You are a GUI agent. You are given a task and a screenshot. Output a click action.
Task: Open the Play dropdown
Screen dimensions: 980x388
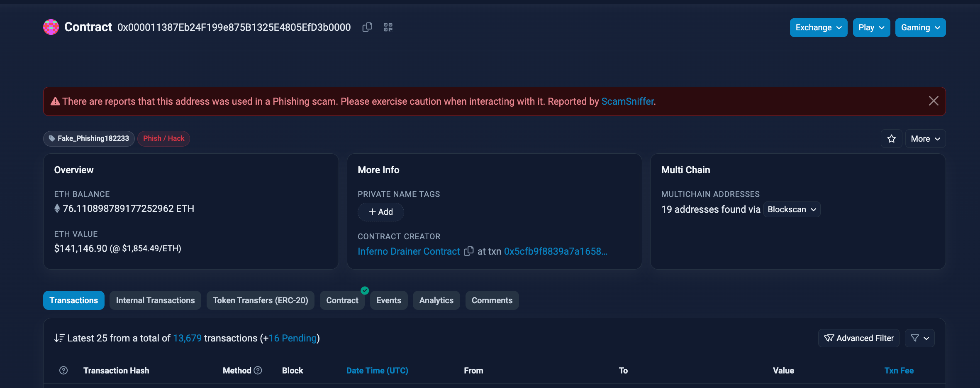tap(871, 27)
